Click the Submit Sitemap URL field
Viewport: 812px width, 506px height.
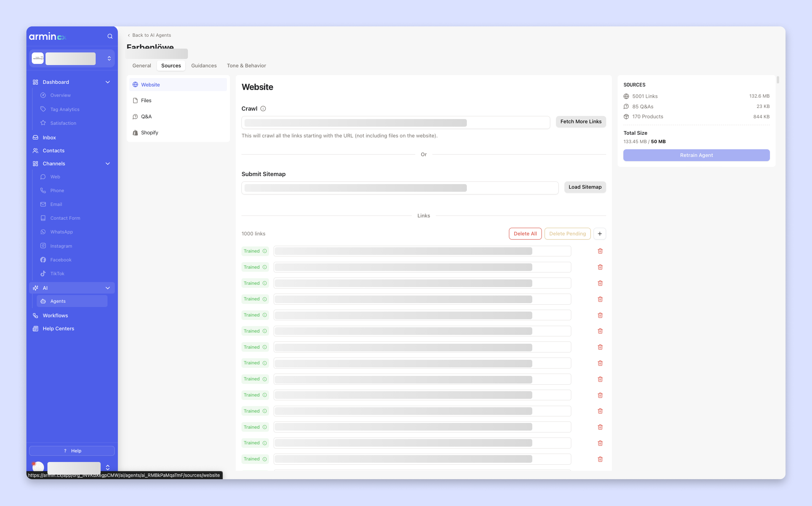[x=399, y=188]
